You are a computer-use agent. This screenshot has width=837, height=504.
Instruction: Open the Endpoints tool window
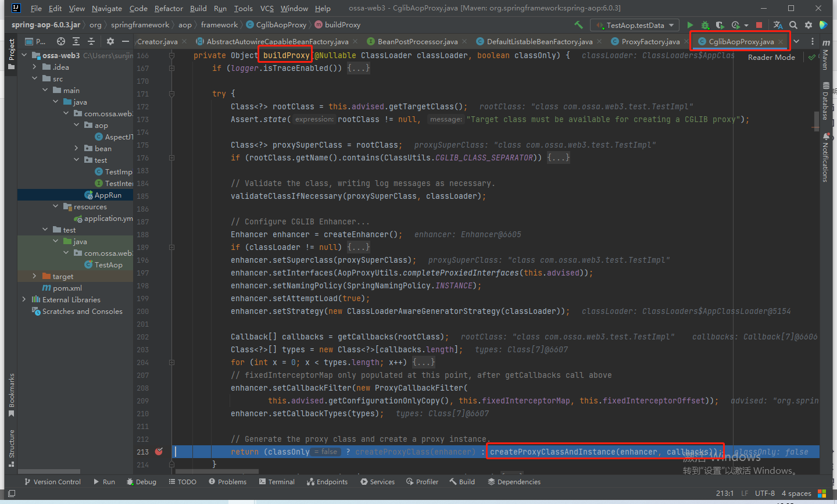[327, 481]
